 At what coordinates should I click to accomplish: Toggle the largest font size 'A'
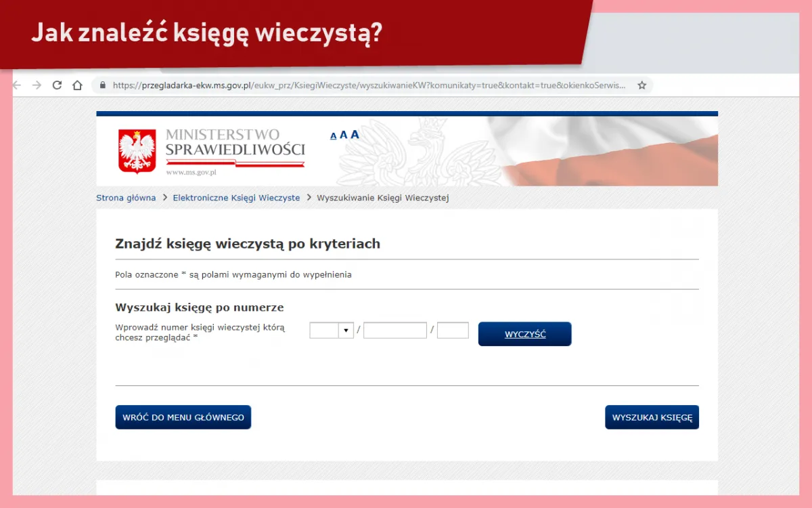tap(354, 133)
